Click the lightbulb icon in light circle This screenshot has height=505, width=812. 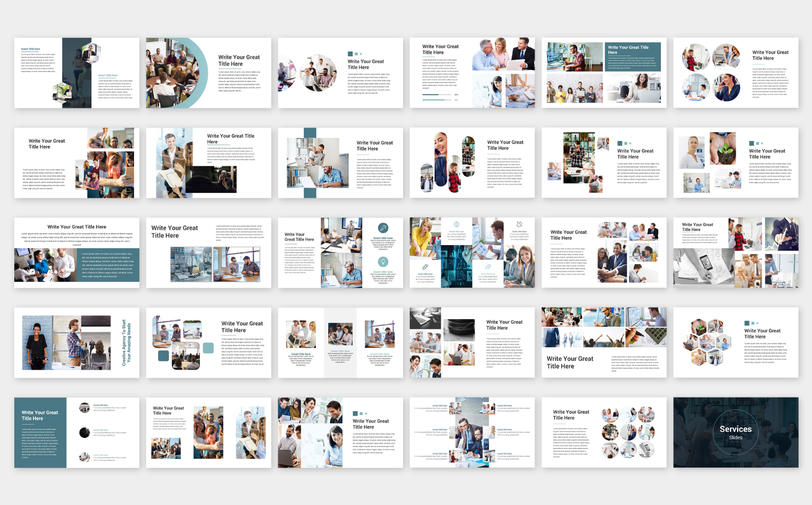[x=382, y=262]
